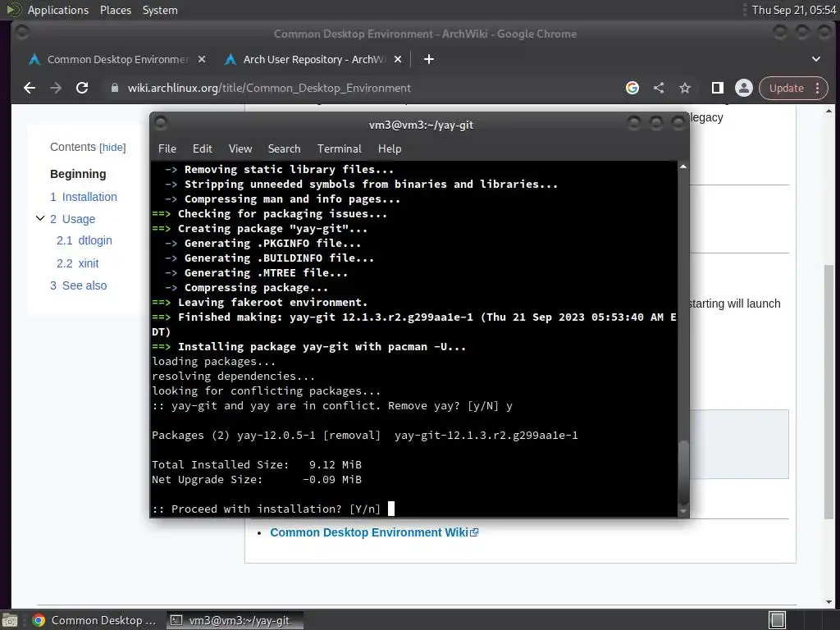
Task: Jump to Usage section
Action: point(73,219)
